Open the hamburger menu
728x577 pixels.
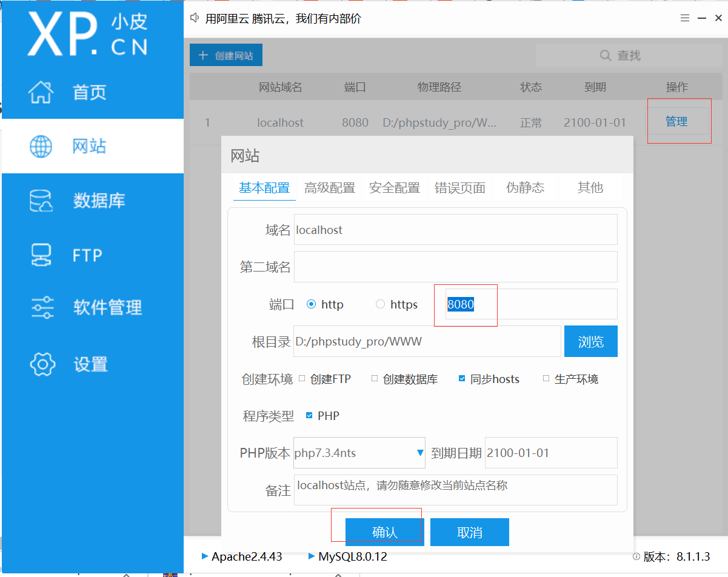point(684,18)
